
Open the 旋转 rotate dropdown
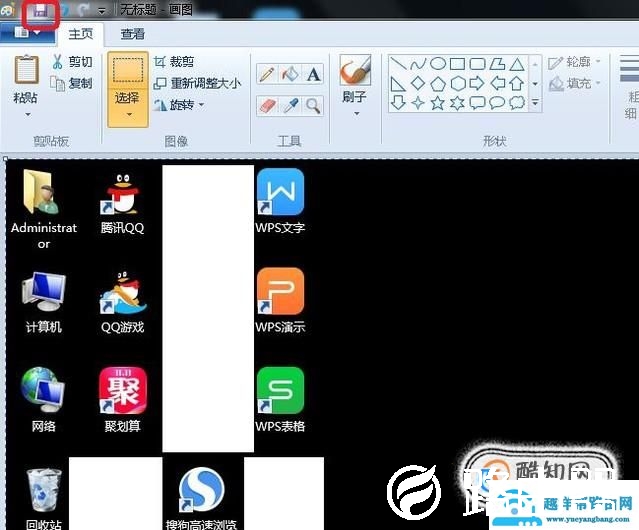coord(179,105)
